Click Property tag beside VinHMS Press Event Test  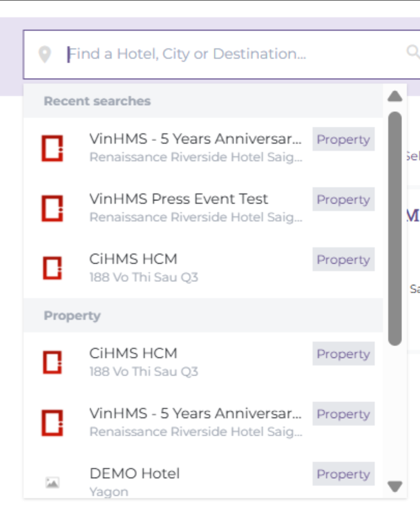[x=343, y=200]
